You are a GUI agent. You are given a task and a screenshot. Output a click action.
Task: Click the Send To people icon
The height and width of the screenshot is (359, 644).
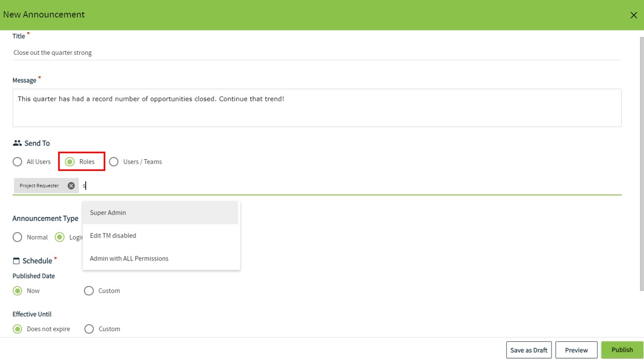pos(17,143)
